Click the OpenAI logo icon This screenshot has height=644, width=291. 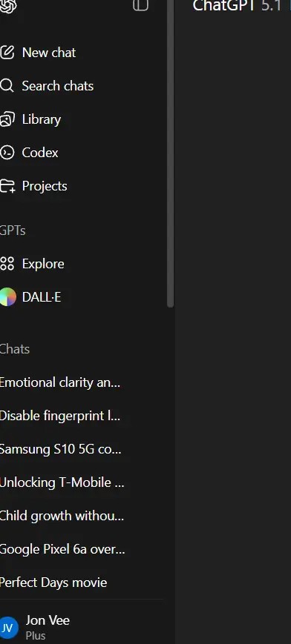(x=8, y=6)
